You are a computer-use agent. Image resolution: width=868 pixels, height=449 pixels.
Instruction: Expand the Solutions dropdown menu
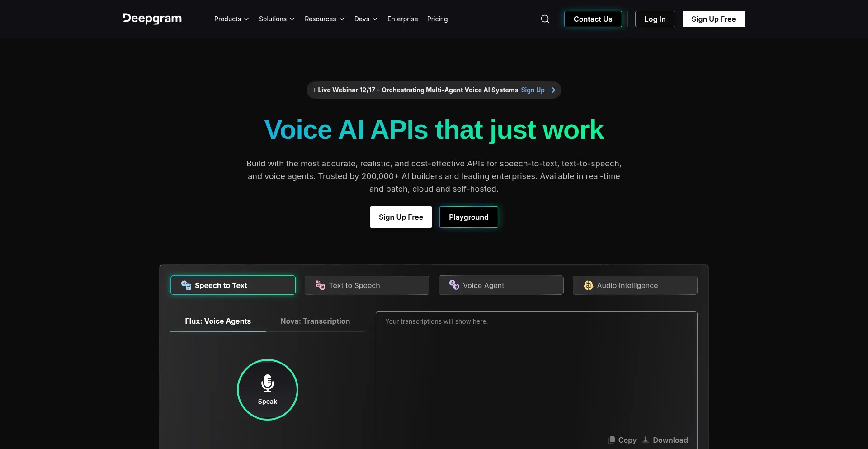tap(276, 19)
